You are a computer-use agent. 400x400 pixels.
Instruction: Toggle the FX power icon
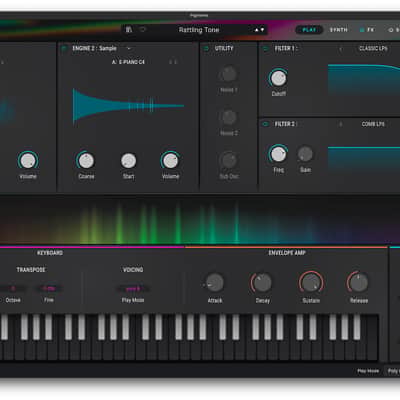coord(362,30)
